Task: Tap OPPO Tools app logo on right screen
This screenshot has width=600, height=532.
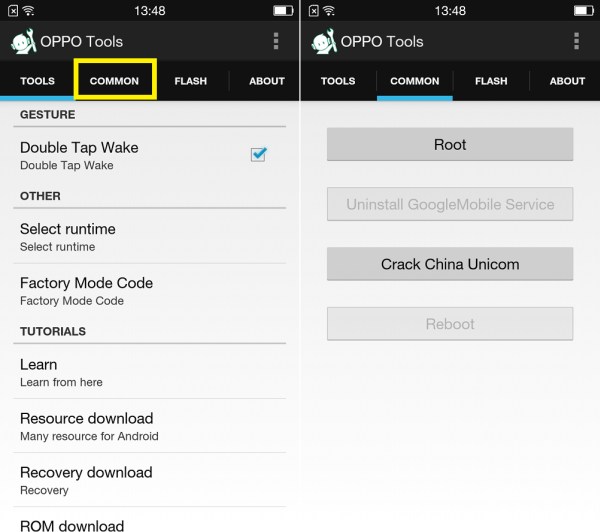Action: [324, 41]
